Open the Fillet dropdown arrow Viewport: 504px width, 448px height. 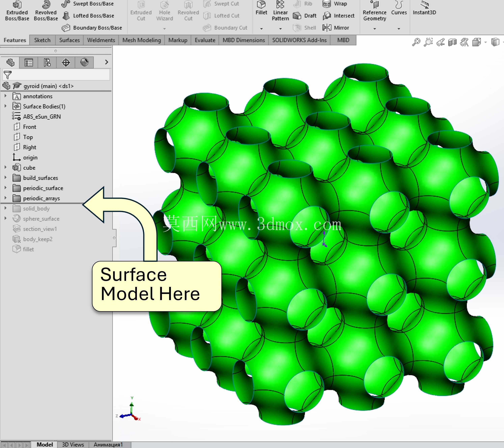point(261,29)
